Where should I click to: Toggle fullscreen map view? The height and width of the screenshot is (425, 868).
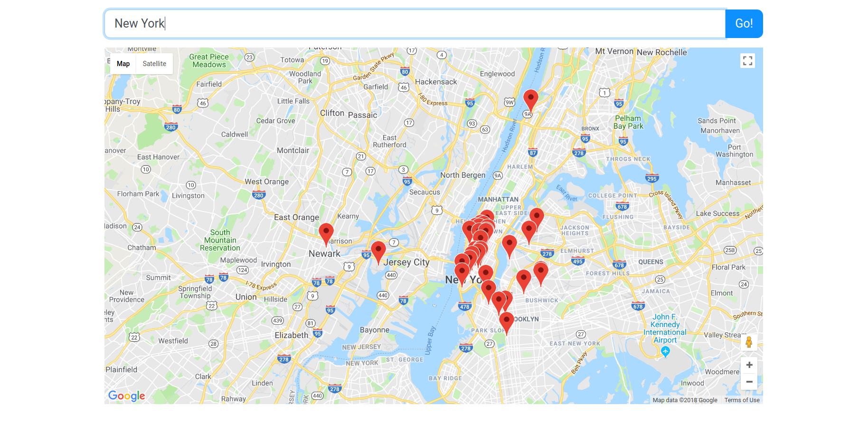(747, 60)
